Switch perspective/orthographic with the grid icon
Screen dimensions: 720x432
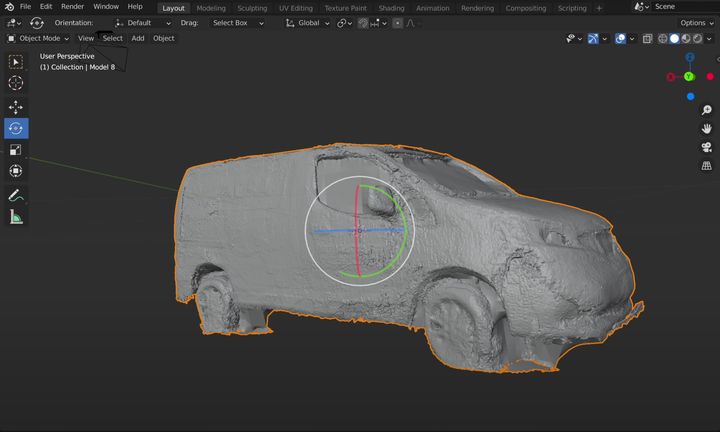coord(706,166)
